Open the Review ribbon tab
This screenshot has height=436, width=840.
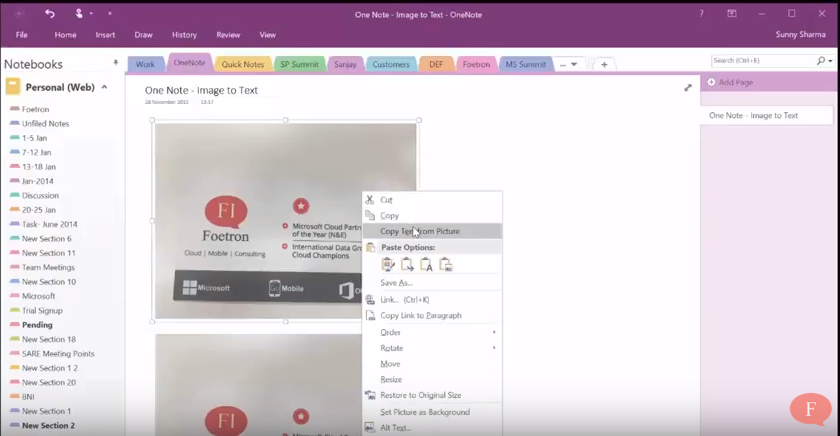tap(228, 35)
